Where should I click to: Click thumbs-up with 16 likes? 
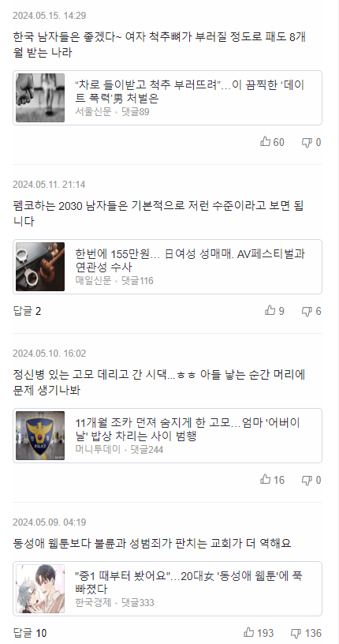272,480
